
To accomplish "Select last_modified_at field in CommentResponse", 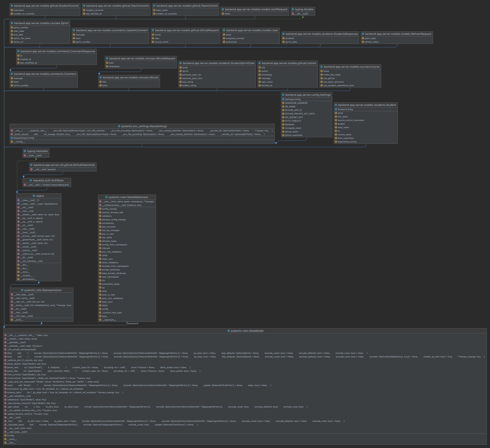I will [x=29, y=63].
